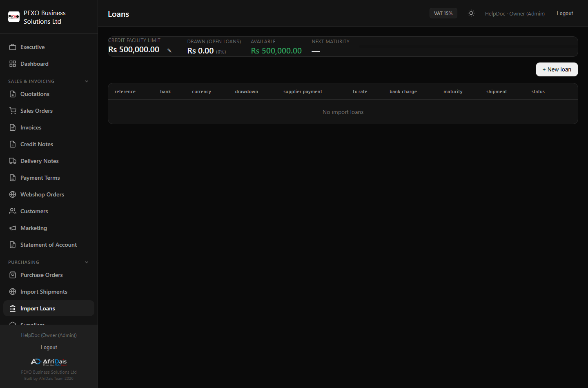Screen dimensions: 588x388
Task: Collapse the Purchasing section chevron
Action: point(87,262)
